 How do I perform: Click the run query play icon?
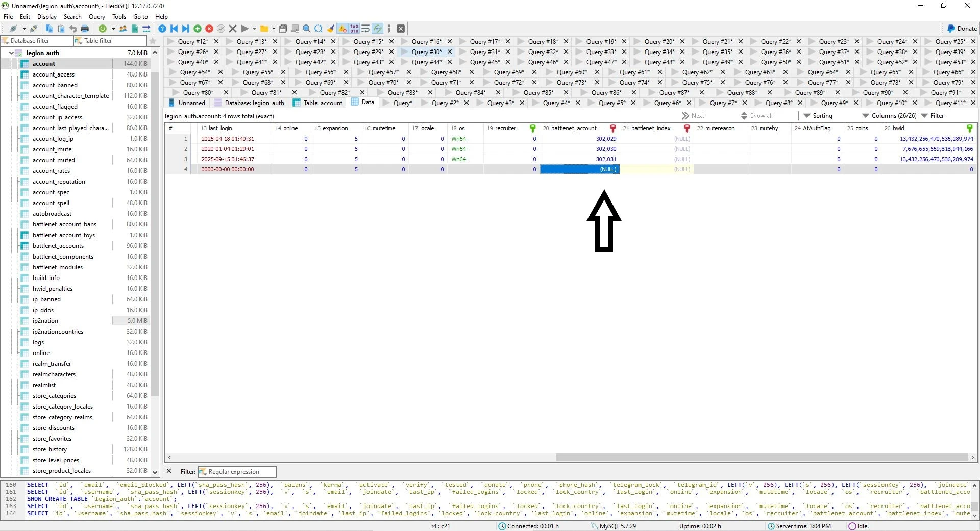(244, 29)
